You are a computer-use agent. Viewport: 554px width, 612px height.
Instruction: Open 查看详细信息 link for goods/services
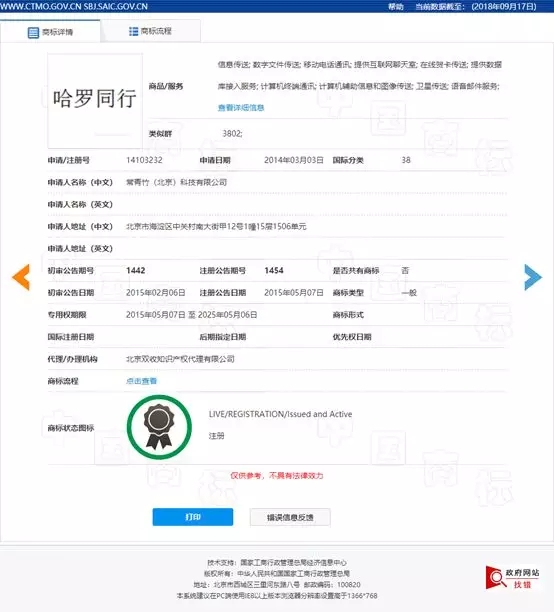tap(241, 107)
